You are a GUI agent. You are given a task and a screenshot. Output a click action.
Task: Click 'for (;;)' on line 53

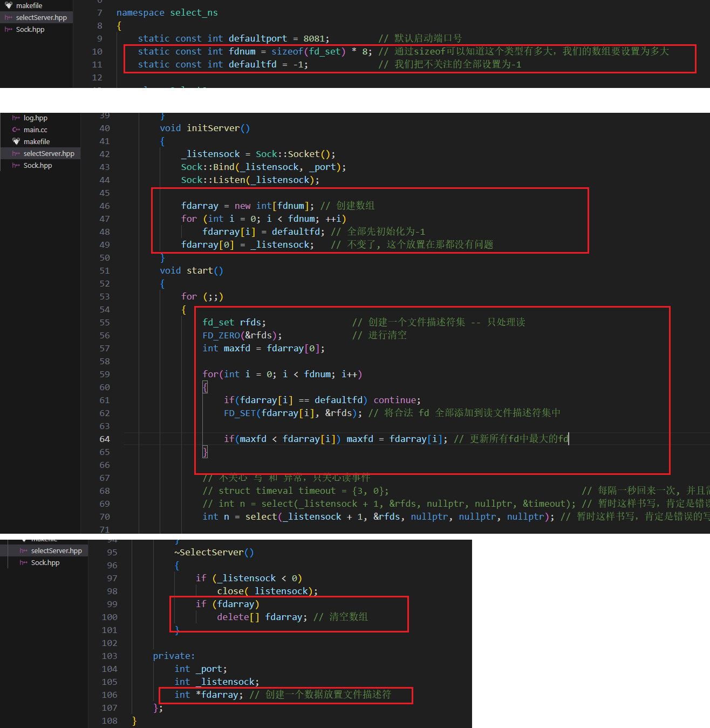coord(202,296)
